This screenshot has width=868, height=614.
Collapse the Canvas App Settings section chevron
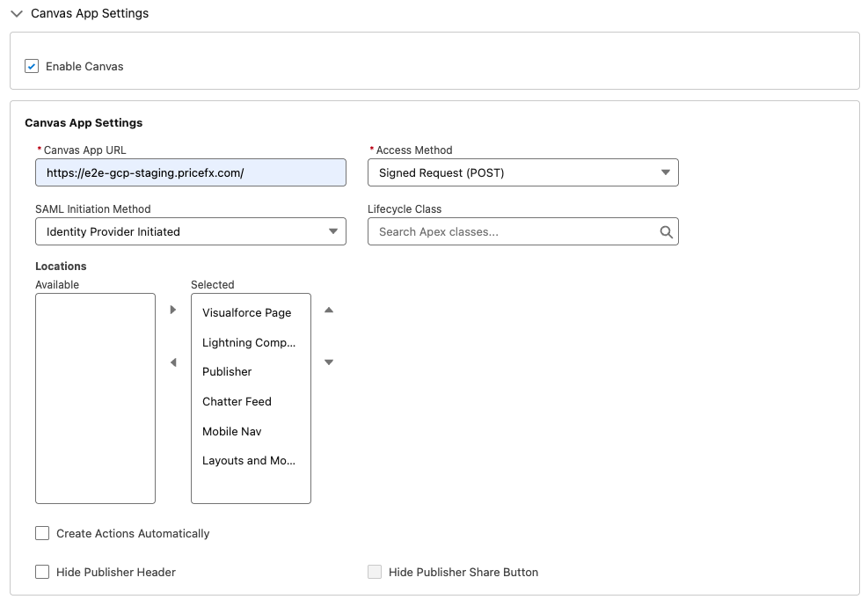(x=17, y=14)
